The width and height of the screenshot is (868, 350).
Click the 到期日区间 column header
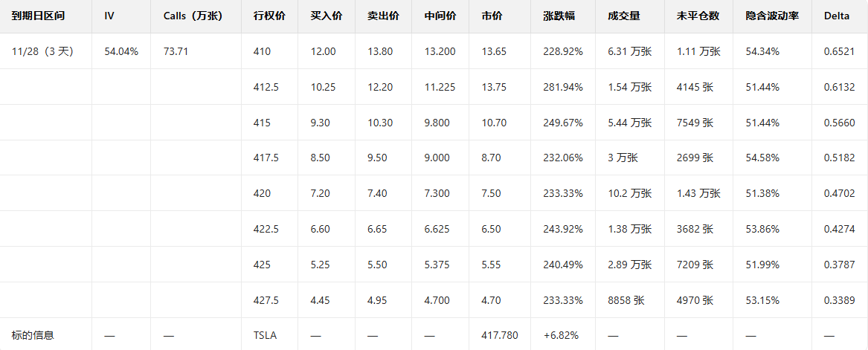[x=33, y=16]
